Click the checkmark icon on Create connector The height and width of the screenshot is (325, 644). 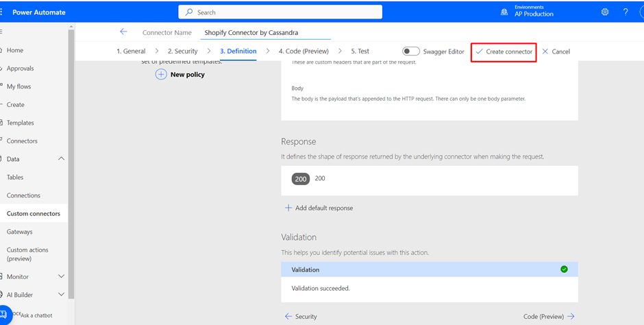click(x=479, y=51)
